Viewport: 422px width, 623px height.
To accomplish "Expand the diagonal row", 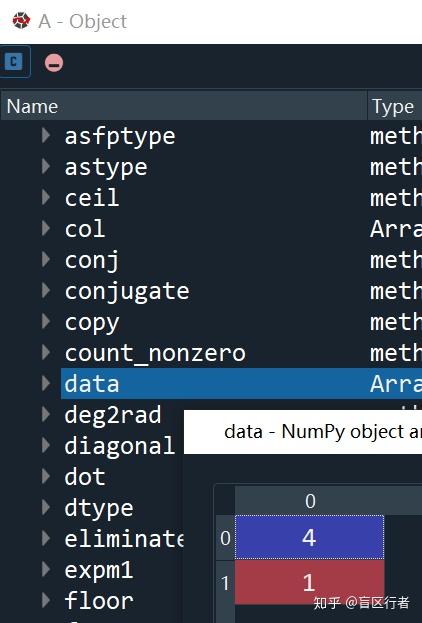I will 46,445.
